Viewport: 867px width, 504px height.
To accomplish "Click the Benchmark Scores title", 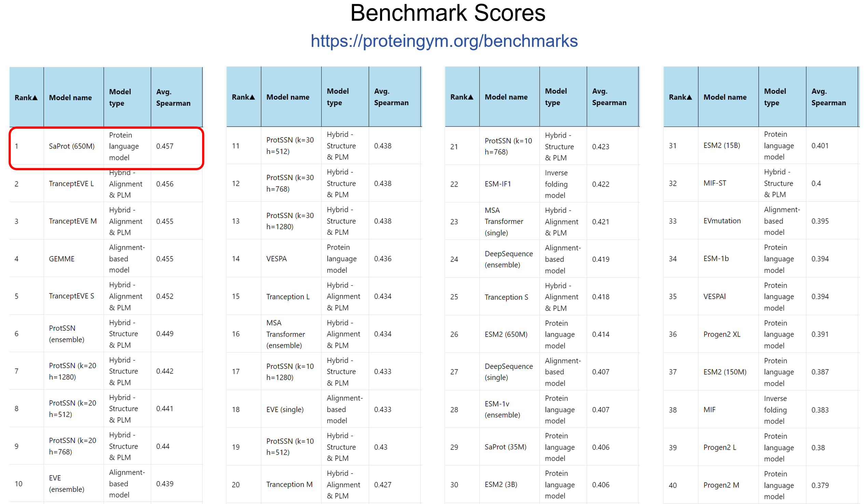I will pyautogui.click(x=447, y=13).
